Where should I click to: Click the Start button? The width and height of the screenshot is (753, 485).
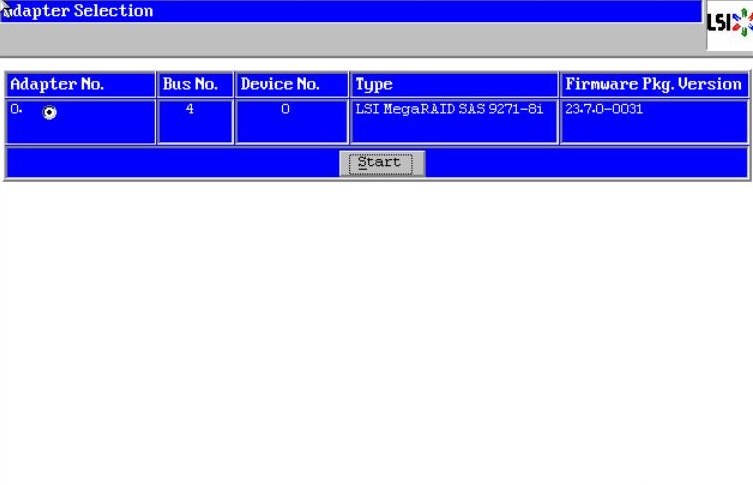382,164
